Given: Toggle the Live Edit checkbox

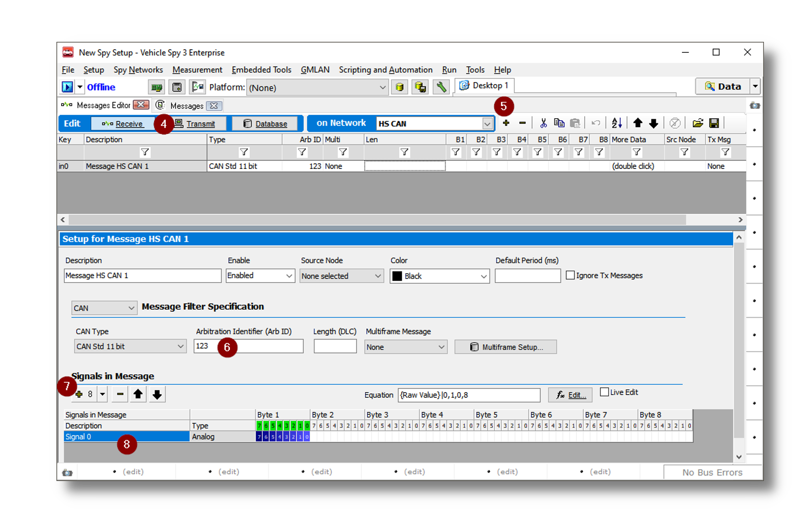Looking at the screenshot, I should tap(605, 392).
